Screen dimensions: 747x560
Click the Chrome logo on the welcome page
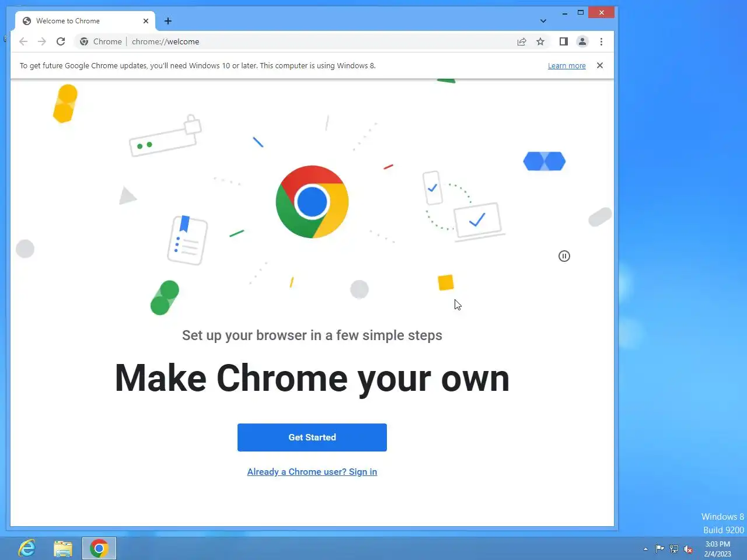312,202
